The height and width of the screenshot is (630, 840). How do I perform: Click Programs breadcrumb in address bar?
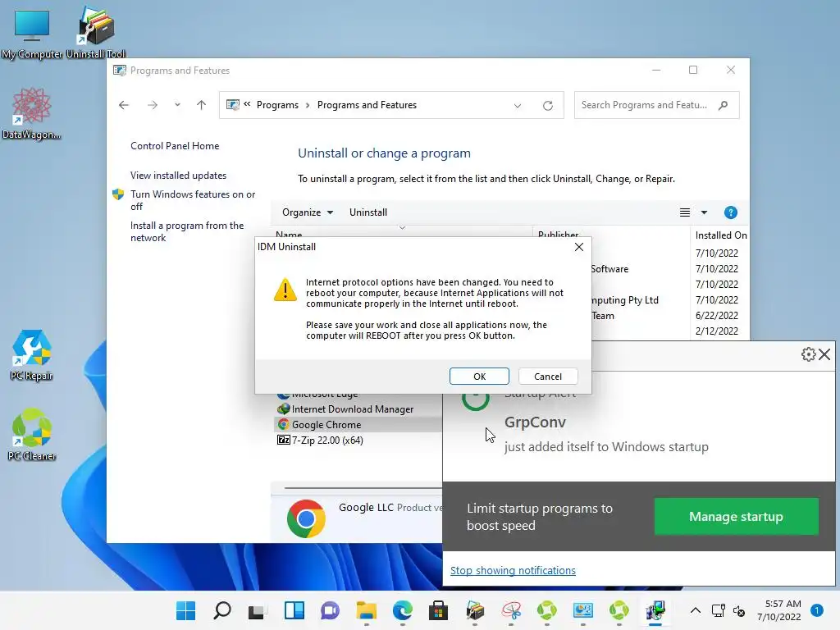click(277, 105)
